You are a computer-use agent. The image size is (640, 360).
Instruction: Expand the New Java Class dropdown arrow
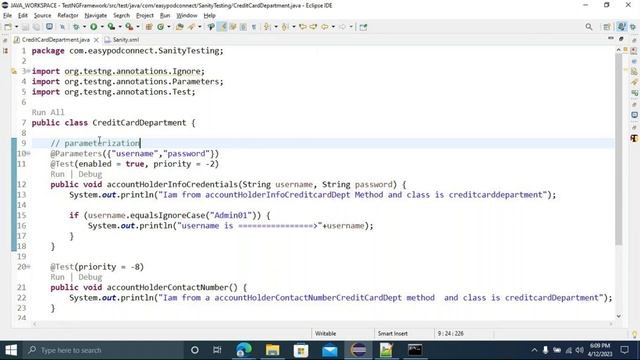pos(169,27)
